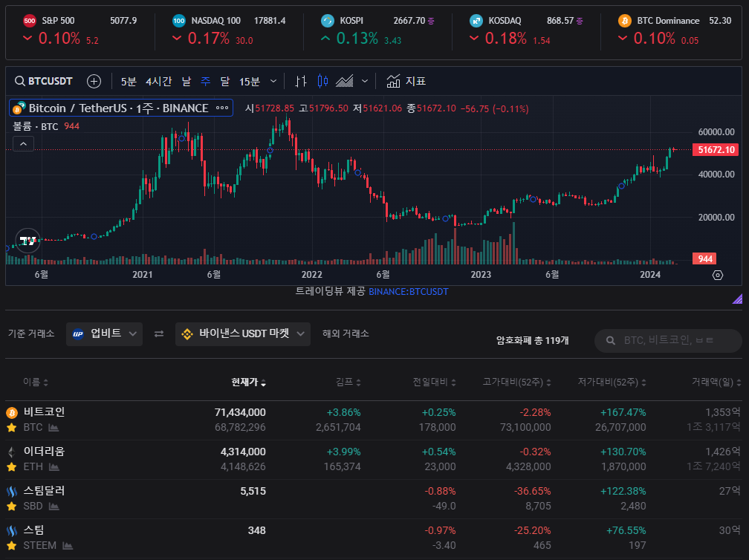749x560 pixels.
Task: Click Bitcoin price 71,434,000
Action: tap(240, 412)
